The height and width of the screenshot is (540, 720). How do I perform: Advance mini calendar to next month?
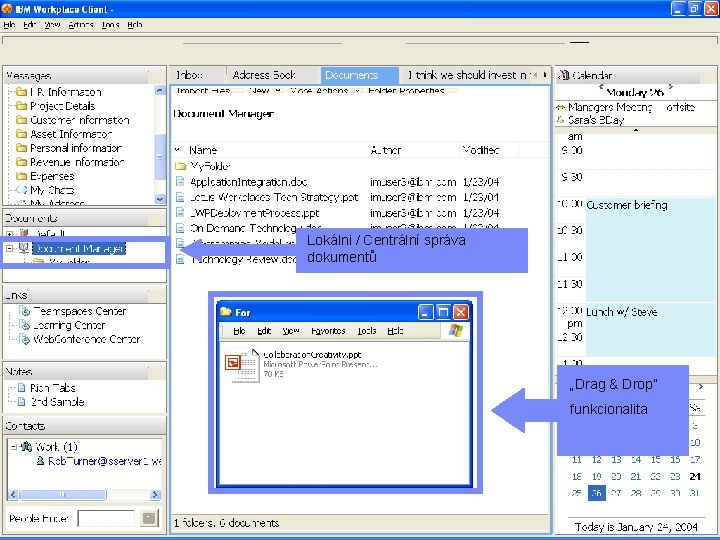tap(701, 387)
